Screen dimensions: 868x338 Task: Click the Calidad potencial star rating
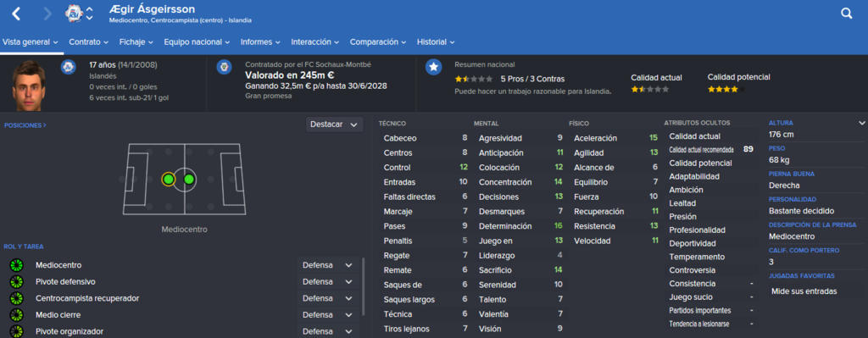point(726,89)
